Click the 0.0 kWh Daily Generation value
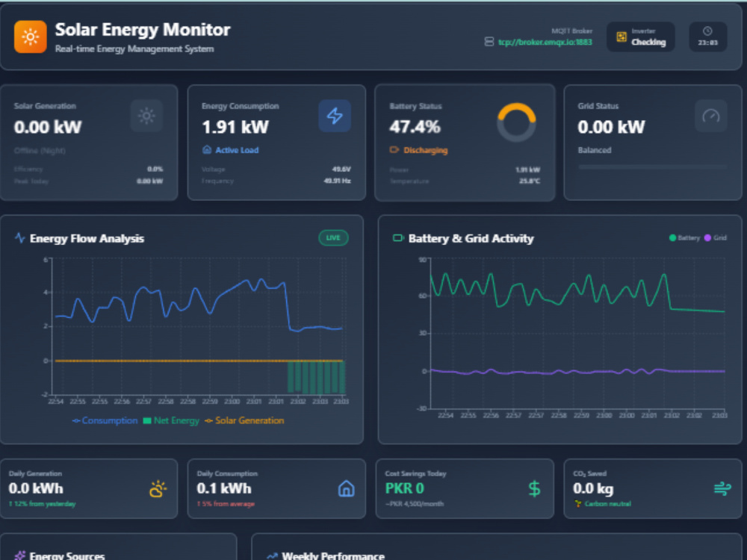Viewport: 747px width, 560px height. (x=36, y=488)
